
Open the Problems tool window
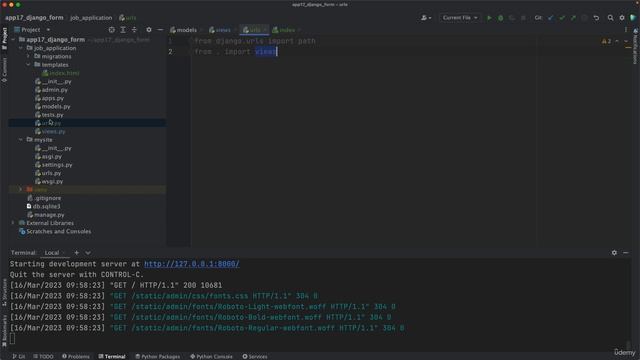(x=76, y=356)
